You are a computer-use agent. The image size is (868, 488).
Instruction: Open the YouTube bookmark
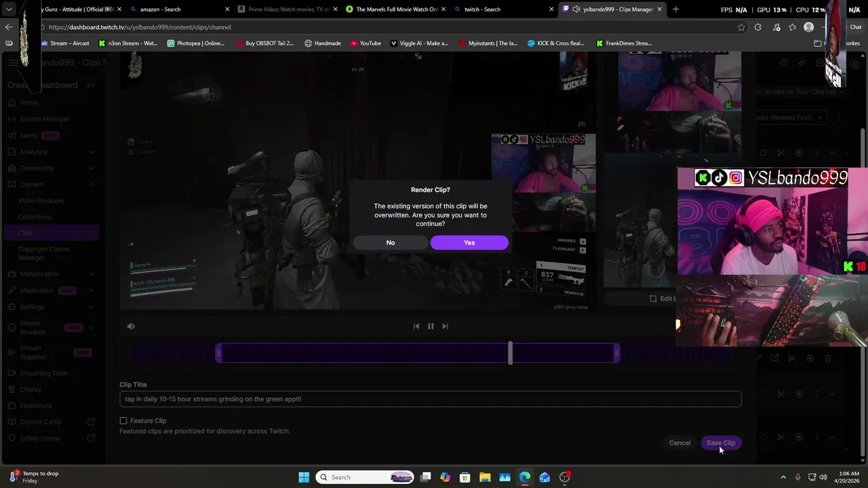tap(366, 43)
